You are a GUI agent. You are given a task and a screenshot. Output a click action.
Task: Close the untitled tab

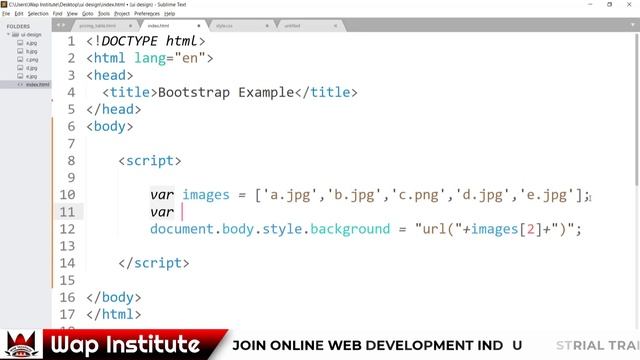click(335, 26)
